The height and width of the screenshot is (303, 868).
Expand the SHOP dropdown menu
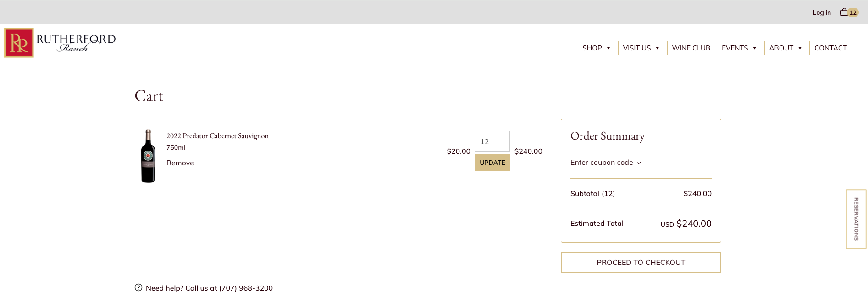point(596,48)
